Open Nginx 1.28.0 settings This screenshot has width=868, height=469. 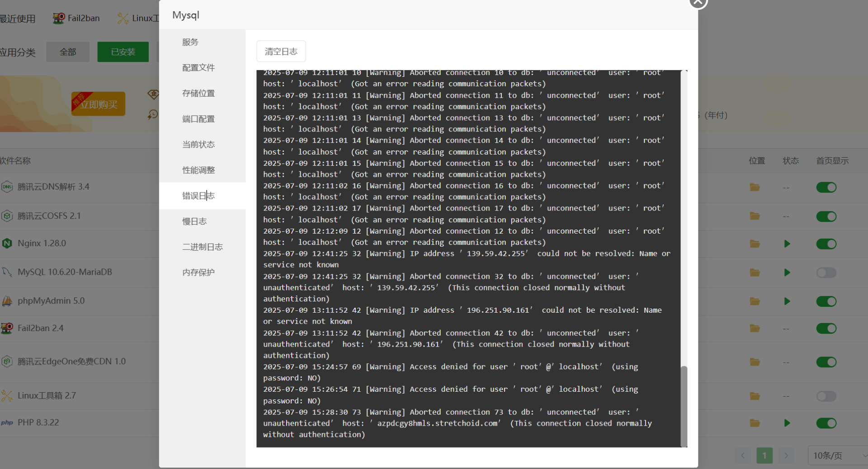(x=42, y=244)
